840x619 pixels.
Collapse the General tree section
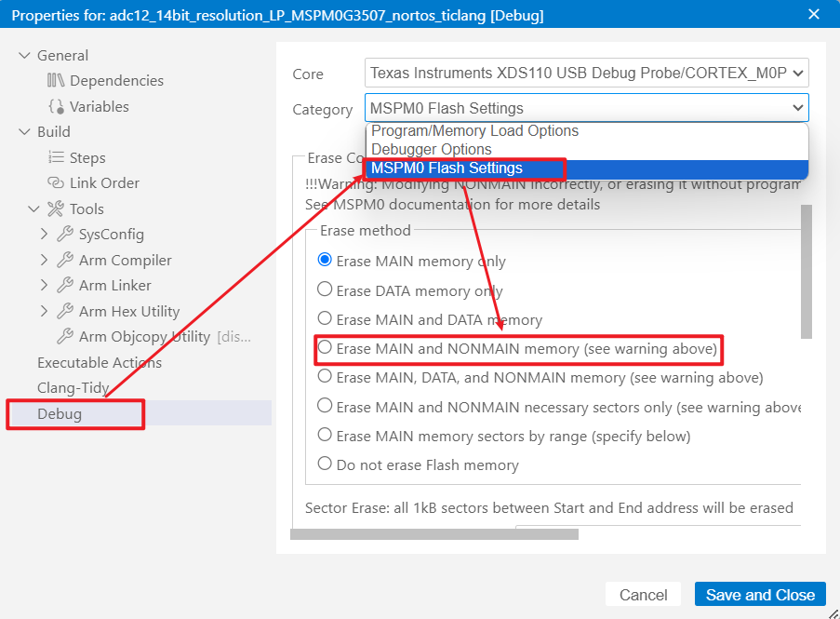(x=24, y=56)
